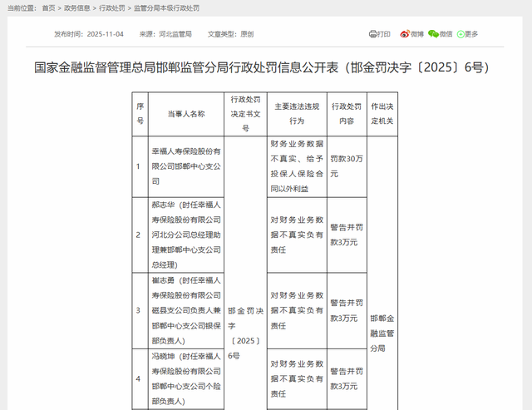Click cell 幸福人寿保险股份有限公司邯郸中心支公司
Screen dimensions: 532x410
186,166
